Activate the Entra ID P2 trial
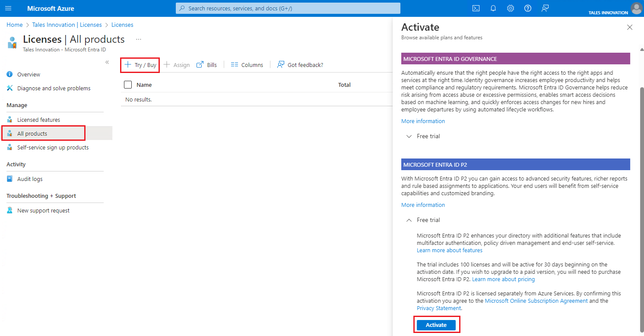The height and width of the screenshot is (336, 644). 436,325
